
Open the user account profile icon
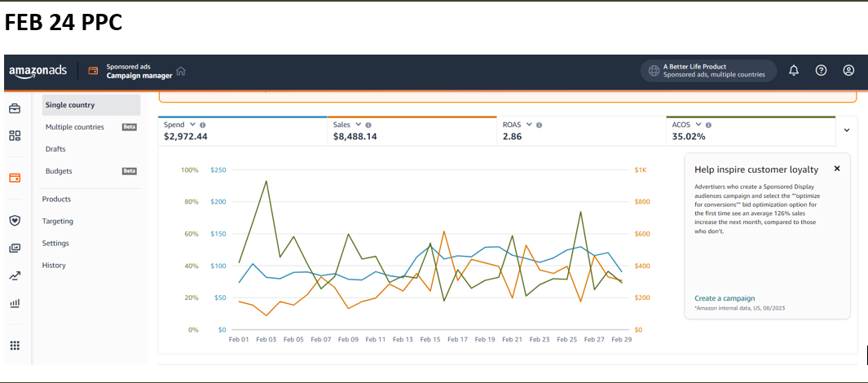point(848,71)
